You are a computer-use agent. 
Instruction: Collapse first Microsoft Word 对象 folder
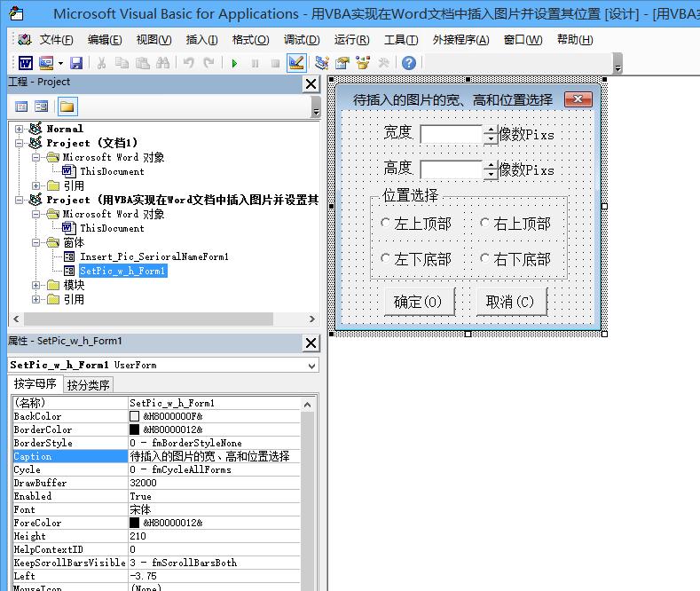point(35,158)
